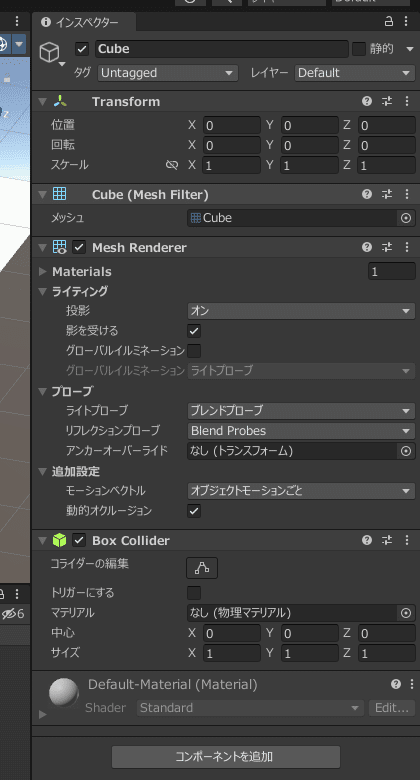Click the Cube name input field
Viewport: 420px width, 780px height.
click(221, 49)
